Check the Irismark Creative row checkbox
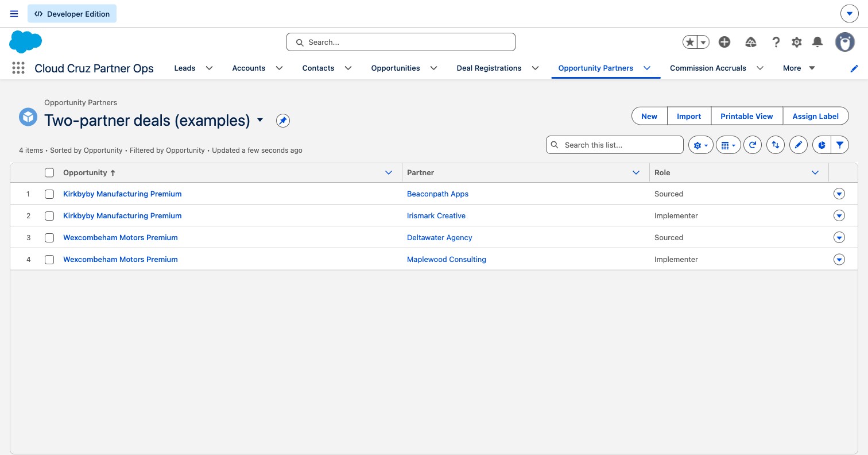The image size is (868, 455). point(49,216)
